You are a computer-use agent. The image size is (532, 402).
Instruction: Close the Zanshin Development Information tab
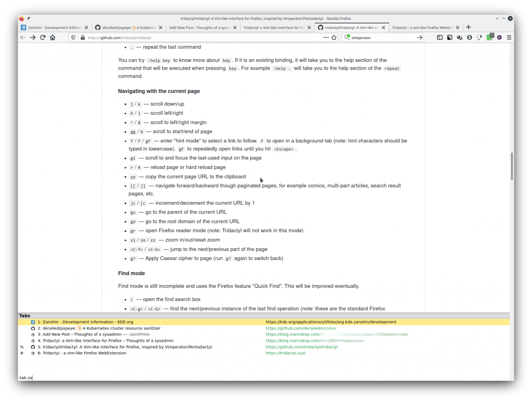click(x=86, y=28)
